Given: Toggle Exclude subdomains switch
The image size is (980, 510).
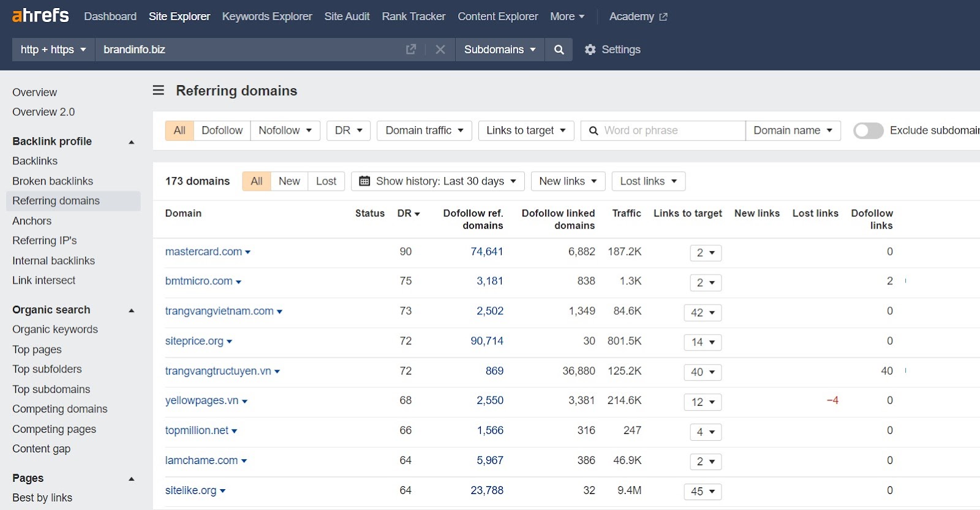Looking at the screenshot, I should tap(868, 131).
